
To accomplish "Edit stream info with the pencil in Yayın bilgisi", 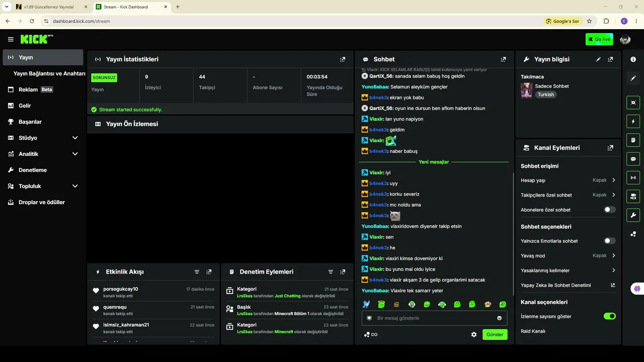I will tap(598, 59).
